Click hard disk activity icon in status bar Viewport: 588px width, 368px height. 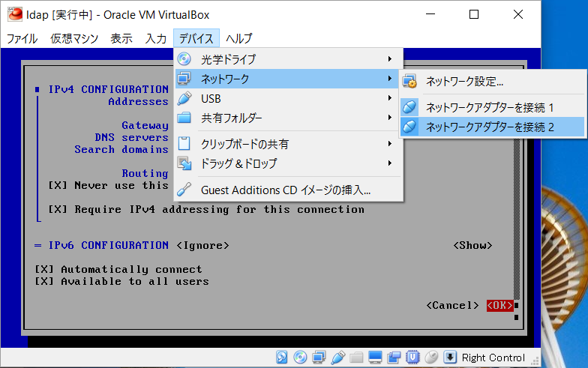click(282, 357)
